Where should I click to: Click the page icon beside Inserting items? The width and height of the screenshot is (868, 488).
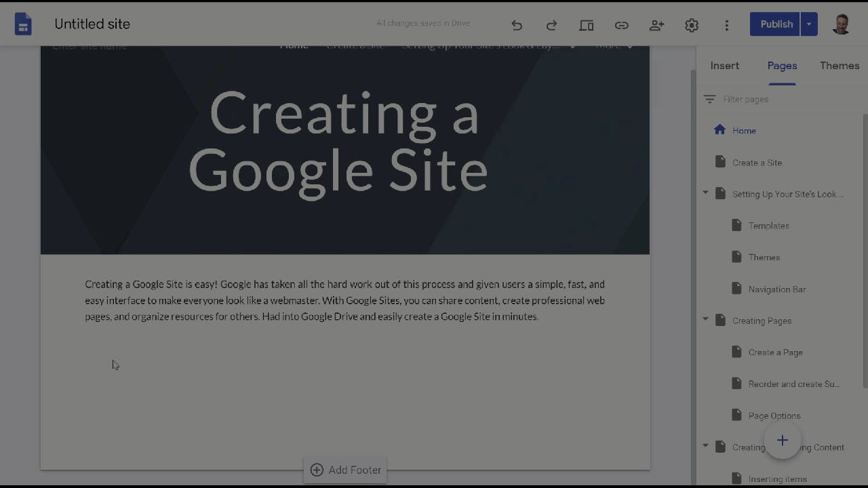[x=736, y=479]
